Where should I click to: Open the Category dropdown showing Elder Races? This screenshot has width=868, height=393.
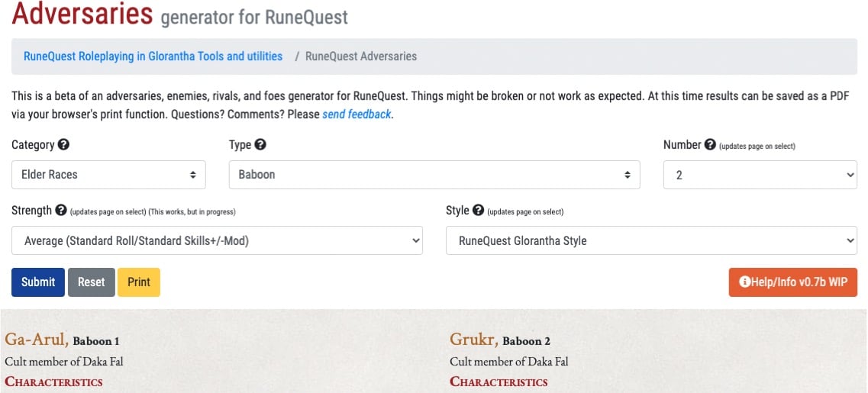point(108,174)
